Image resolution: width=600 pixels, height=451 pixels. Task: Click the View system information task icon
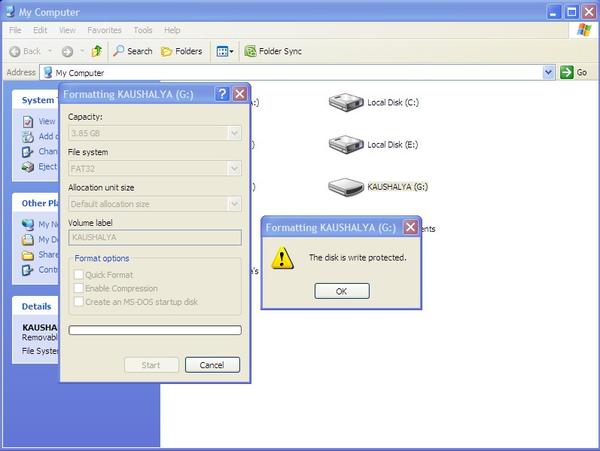tap(28, 122)
